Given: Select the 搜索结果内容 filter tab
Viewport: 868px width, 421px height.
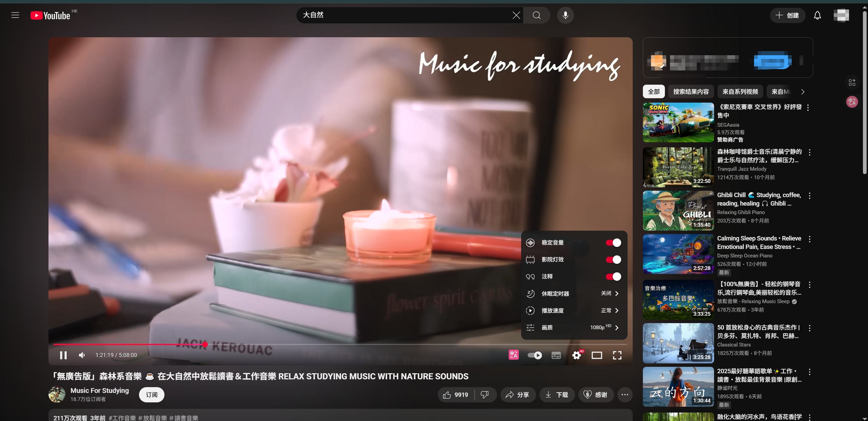Looking at the screenshot, I should click(691, 92).
